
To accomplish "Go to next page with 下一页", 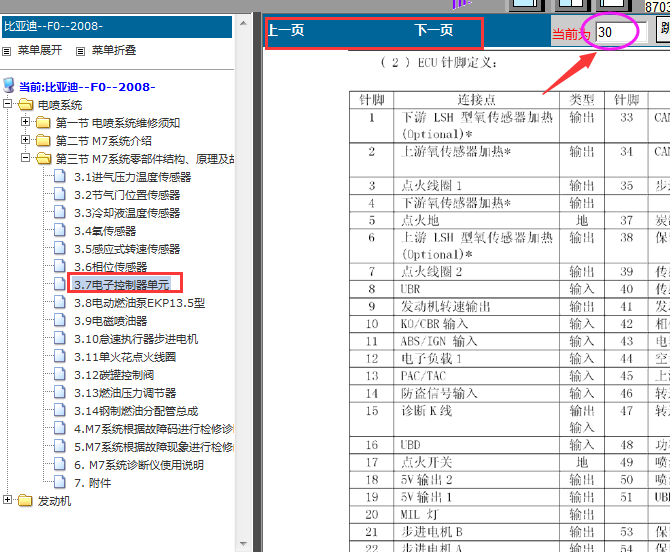I will pyautogui.click(x=434, y=30).
